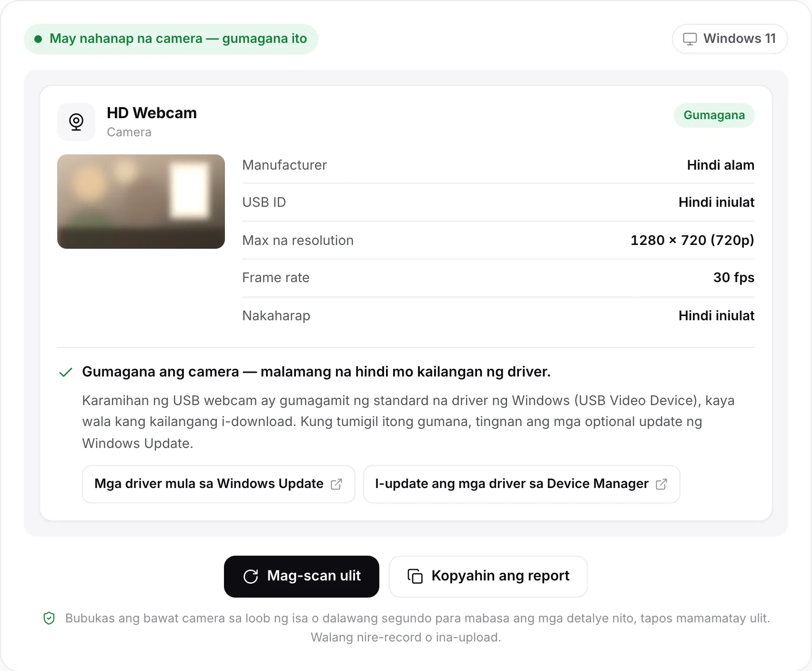Start rescan with Mag-scan ulit
Viewport: 812px width, 671px height.
pyautogui.click(x=302, y=576)
